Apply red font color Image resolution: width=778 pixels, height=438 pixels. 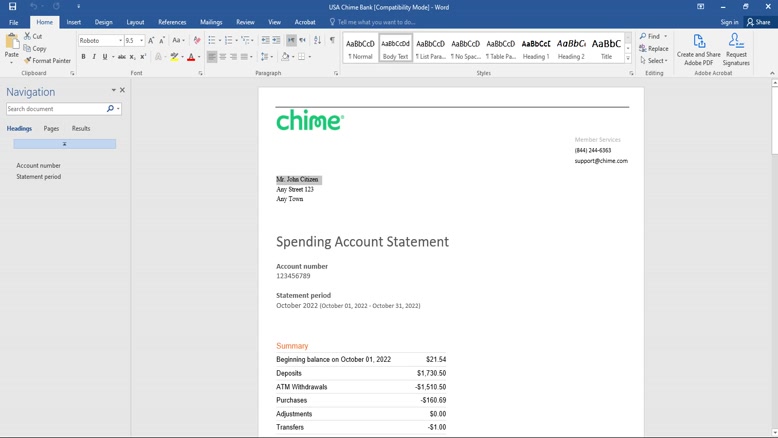pyautogui.click(x=191, y=57)
